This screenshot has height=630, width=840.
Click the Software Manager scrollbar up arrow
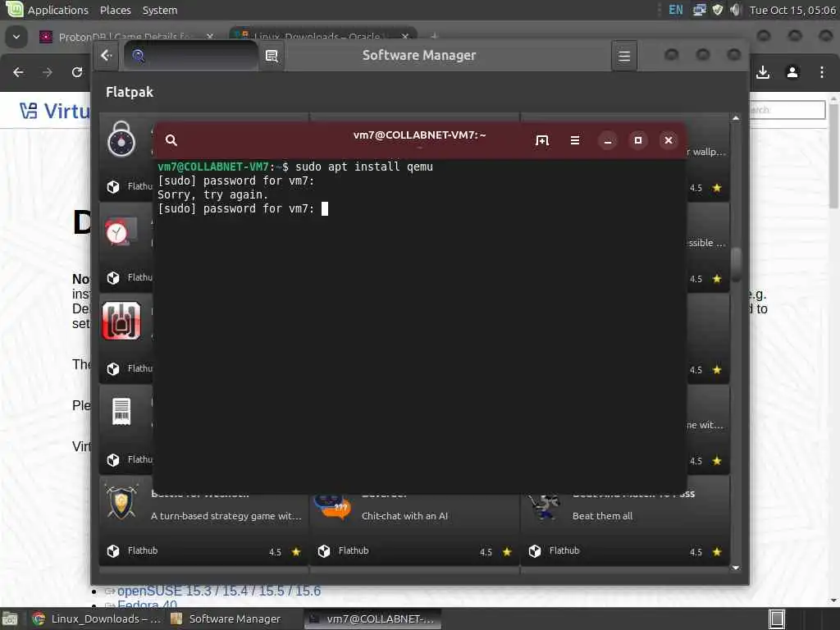(x=736, y=118)
